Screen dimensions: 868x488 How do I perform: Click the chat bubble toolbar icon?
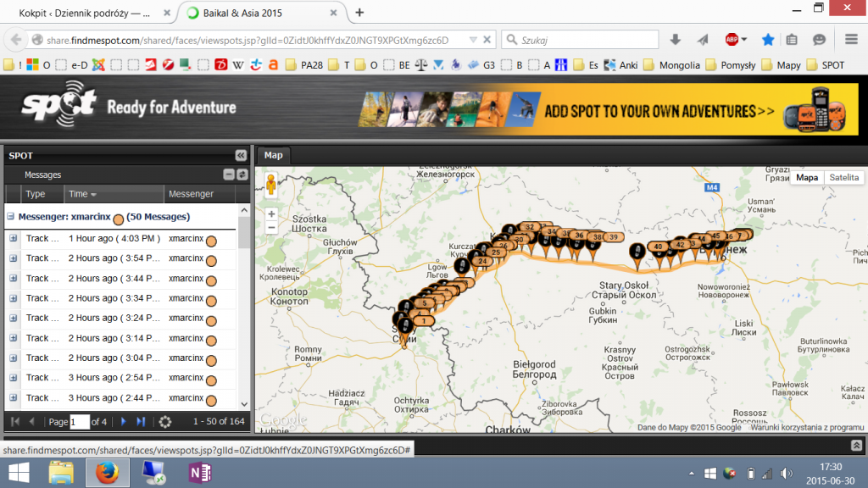point(819,40)
